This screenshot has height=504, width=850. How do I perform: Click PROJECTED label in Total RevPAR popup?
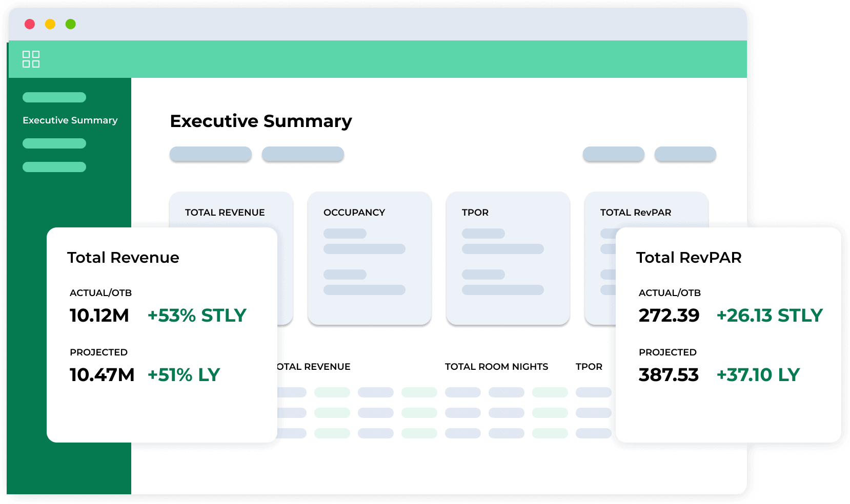point(667,352)
